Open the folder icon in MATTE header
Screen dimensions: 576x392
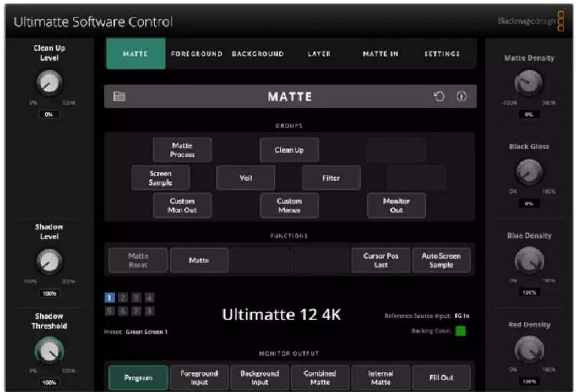[119, 96]
